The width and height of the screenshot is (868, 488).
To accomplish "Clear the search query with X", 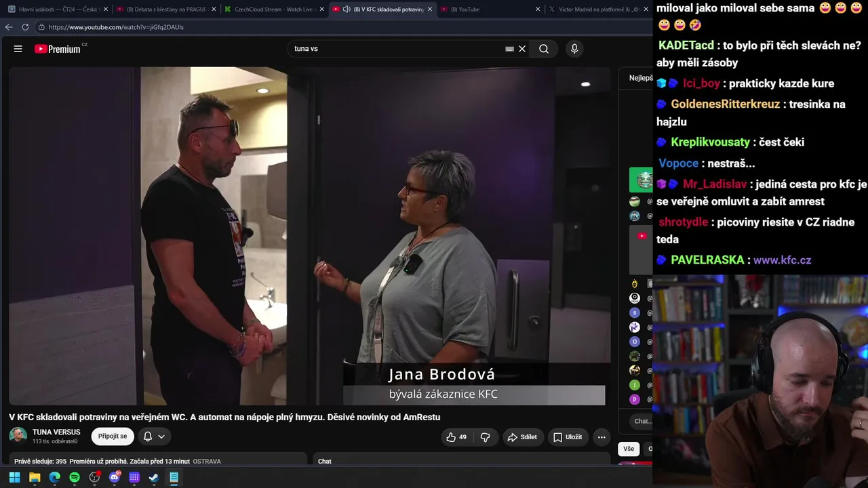I will click(x=522, y=49).
